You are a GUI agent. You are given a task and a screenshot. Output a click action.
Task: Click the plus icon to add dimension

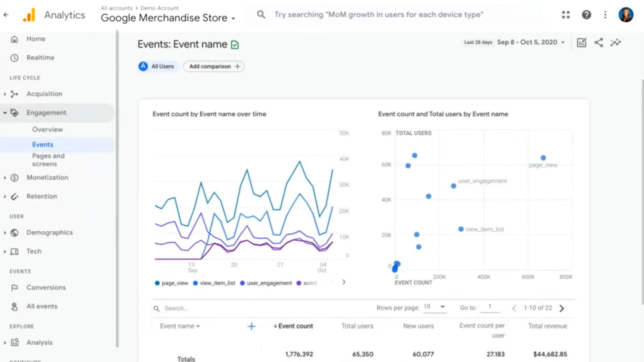click(x=251, y=326)
